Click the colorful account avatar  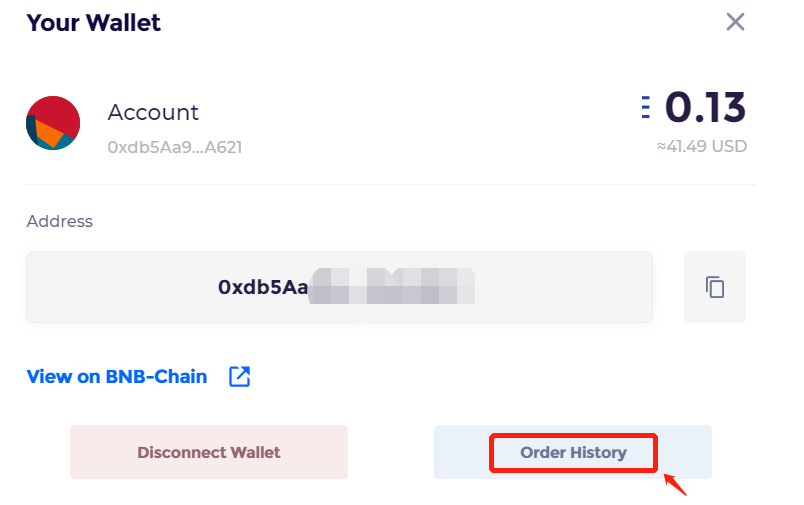[x=53, y=123]
